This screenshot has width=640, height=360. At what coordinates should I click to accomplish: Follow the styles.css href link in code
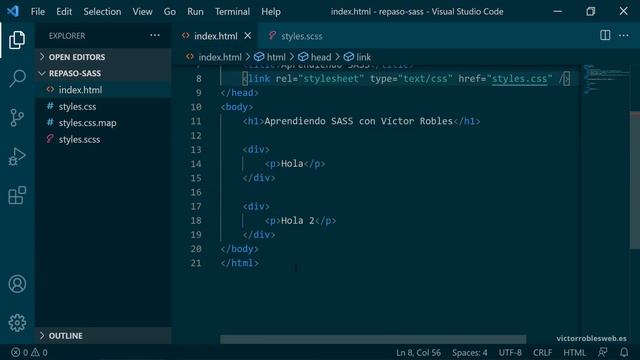click(519, 78)
